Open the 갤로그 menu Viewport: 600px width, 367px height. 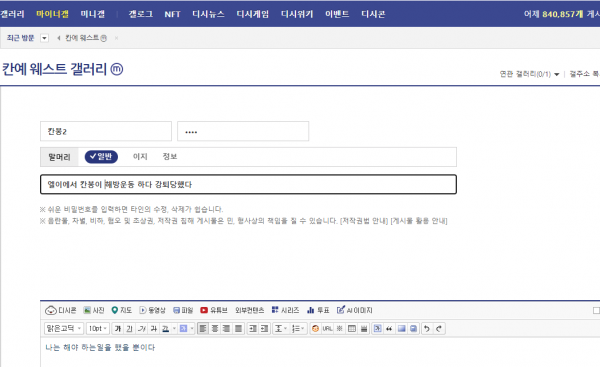[140, 14]
